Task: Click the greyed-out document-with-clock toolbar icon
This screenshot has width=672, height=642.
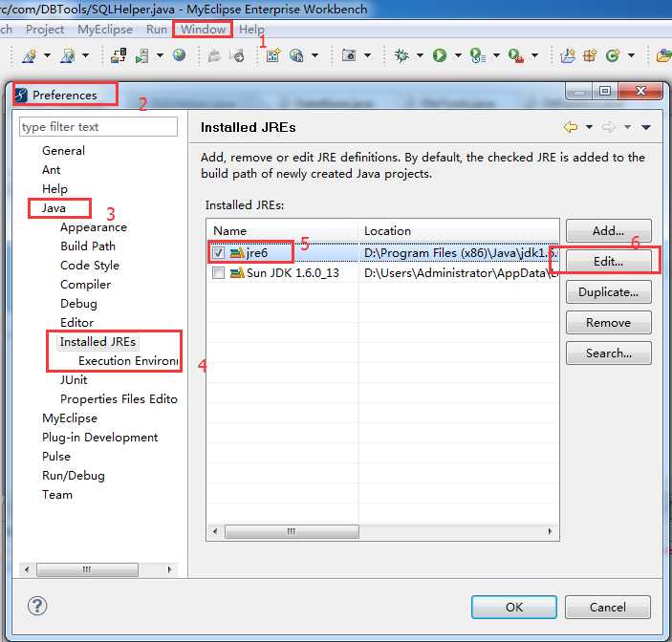Action: click(x=237, y=55)
